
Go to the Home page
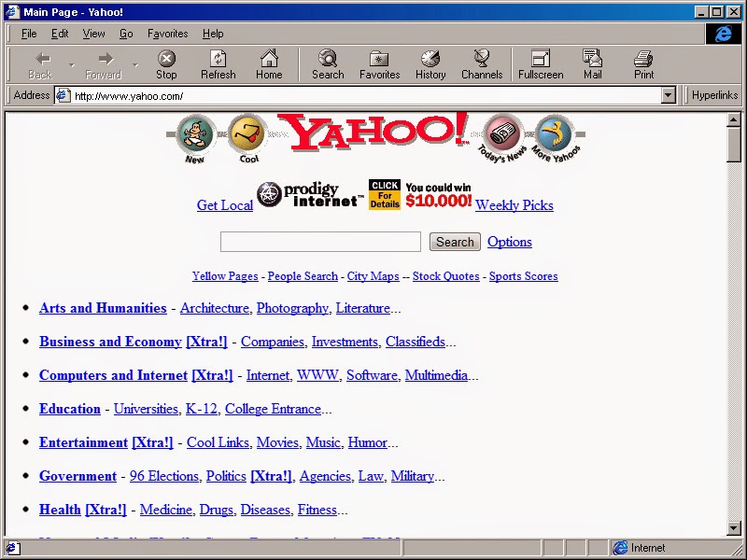point(269,65)
